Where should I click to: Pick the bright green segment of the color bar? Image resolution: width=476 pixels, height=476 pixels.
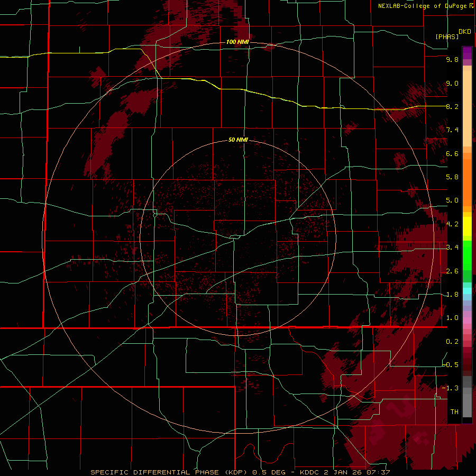point(467,257)
